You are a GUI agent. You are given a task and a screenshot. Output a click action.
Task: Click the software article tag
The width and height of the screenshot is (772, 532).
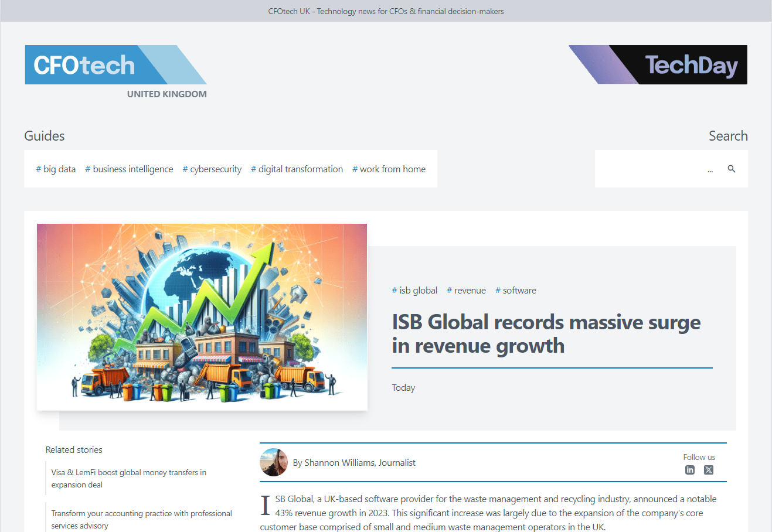(515, 291)
